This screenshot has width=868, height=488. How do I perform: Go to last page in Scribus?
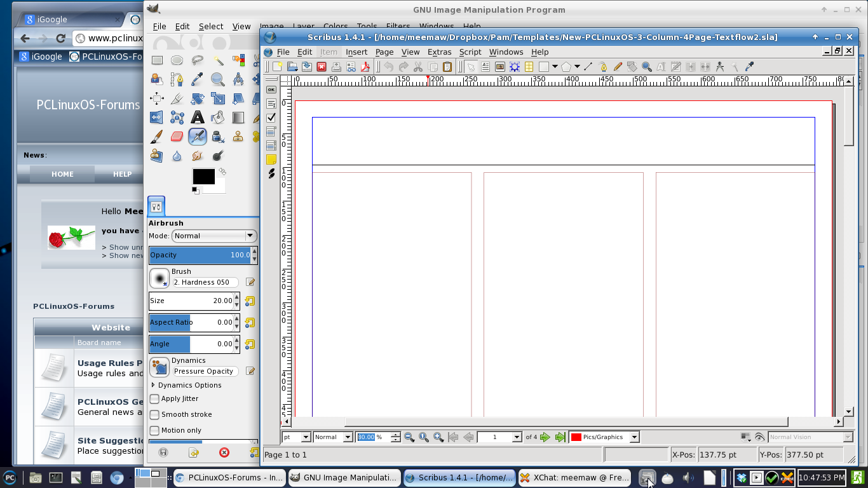[560, 437]
